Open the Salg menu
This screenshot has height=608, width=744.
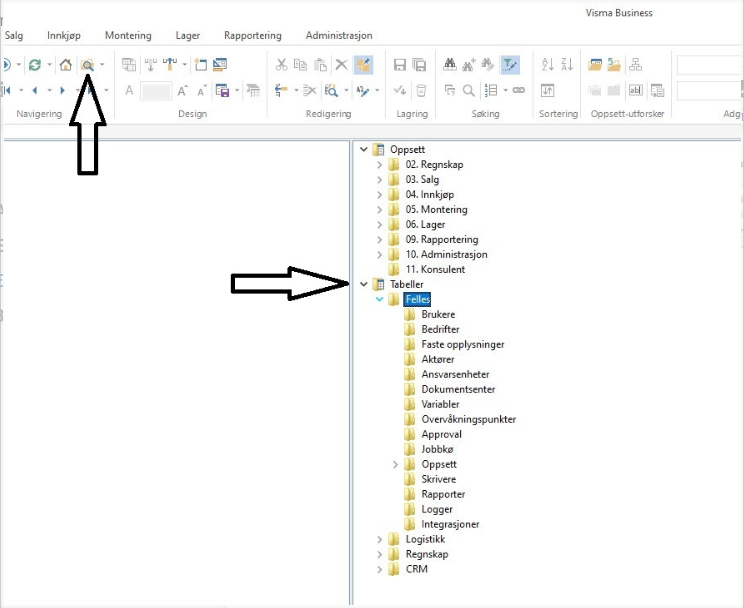point(14,36)
